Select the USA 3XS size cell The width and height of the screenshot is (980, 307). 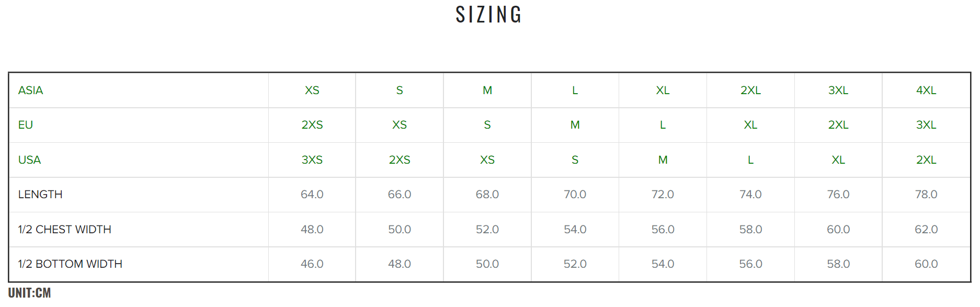click(x=312, y=160)
